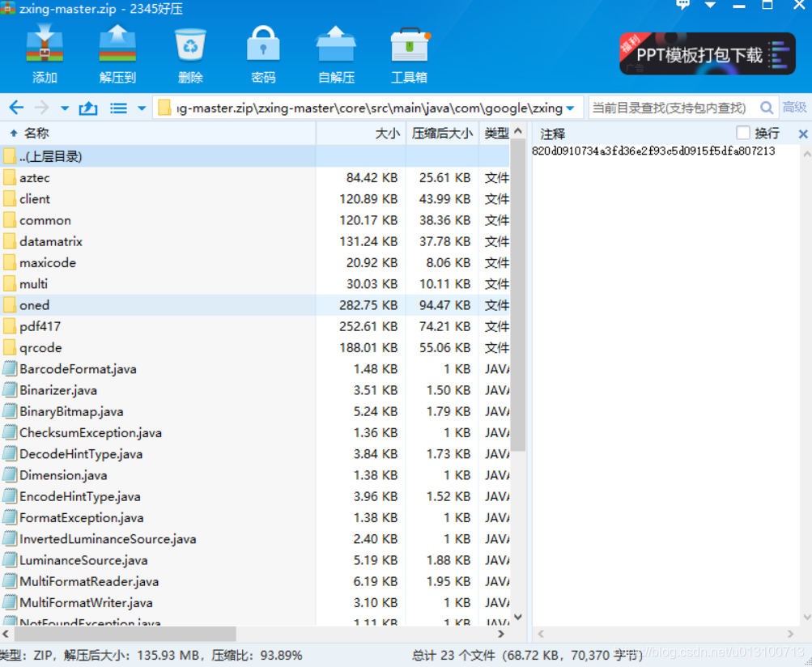
Task: Click the 74.21 KB compressed size cell
Action: [x=444, y=326]
